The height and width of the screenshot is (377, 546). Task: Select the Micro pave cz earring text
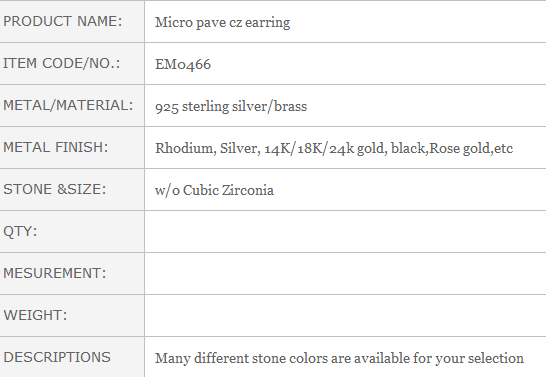point(222,23)
